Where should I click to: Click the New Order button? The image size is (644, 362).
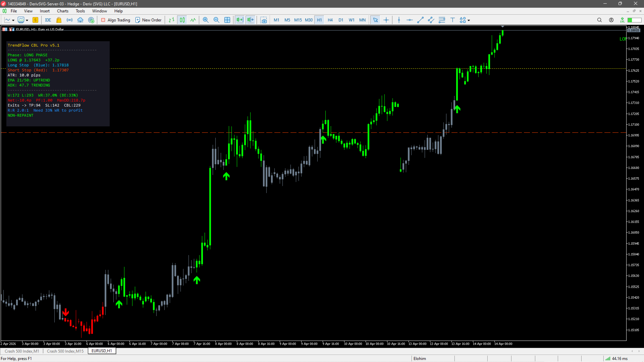click(148, 20)
